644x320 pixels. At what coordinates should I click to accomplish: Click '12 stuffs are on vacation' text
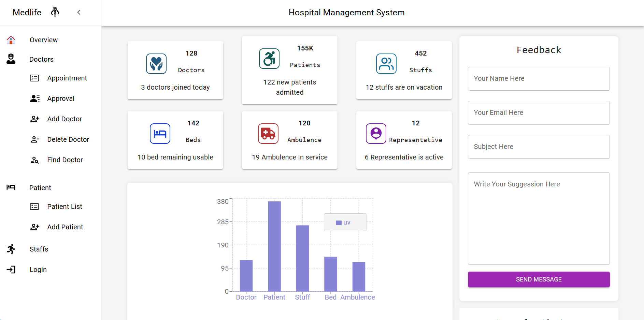[404, 87]
